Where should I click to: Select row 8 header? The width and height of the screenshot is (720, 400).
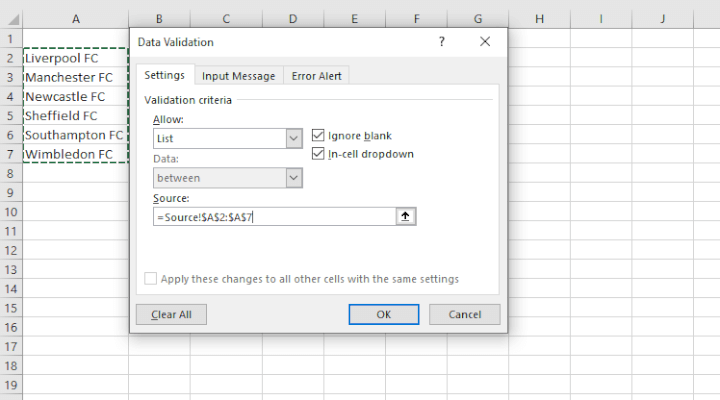click(11, 174)
